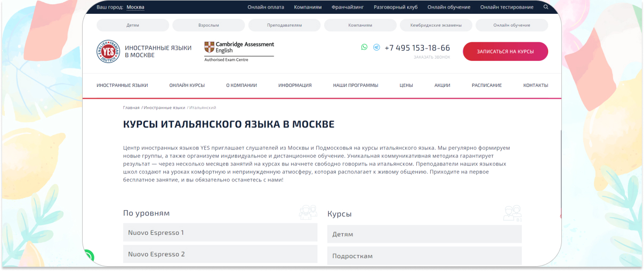Image resolution: width=644 pixels, height=271 pixels.
Task: Call the phone number +7 495 153-18-66
Action: point(417,47)
